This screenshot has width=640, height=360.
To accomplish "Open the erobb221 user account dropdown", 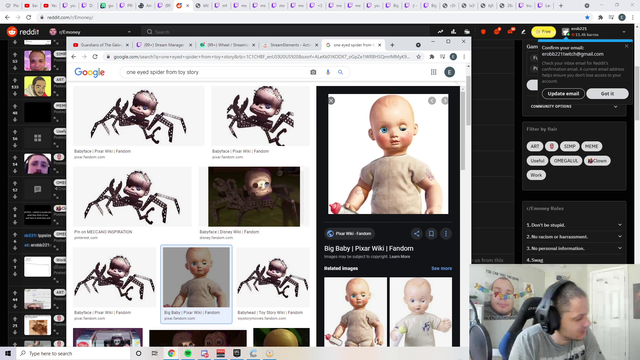I will tap(593, 32).
